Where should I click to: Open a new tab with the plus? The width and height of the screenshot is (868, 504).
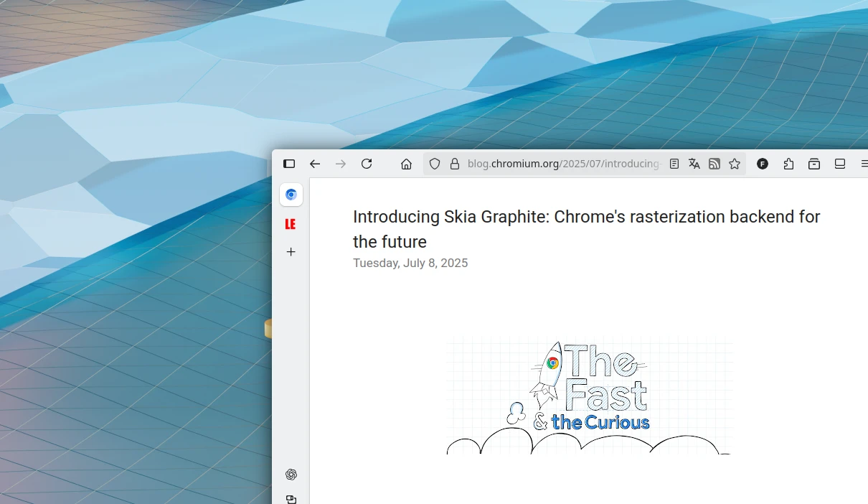[291, 252]
